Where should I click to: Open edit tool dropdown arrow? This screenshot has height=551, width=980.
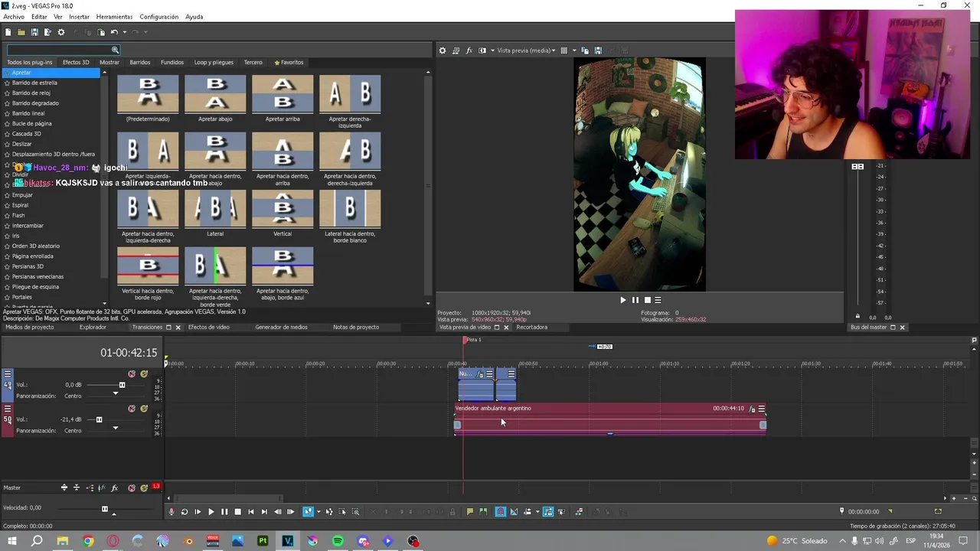318,511
